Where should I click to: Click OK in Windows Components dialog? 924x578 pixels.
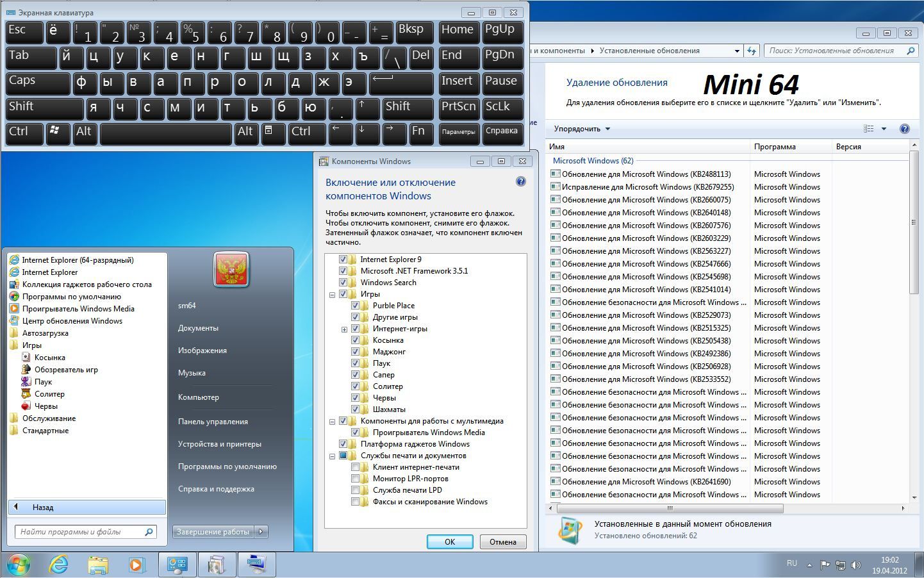click(x=450, y=541)
